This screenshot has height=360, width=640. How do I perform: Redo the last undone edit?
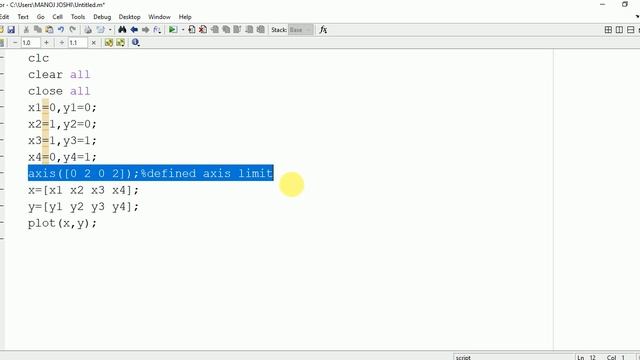(x=73, y=30)
